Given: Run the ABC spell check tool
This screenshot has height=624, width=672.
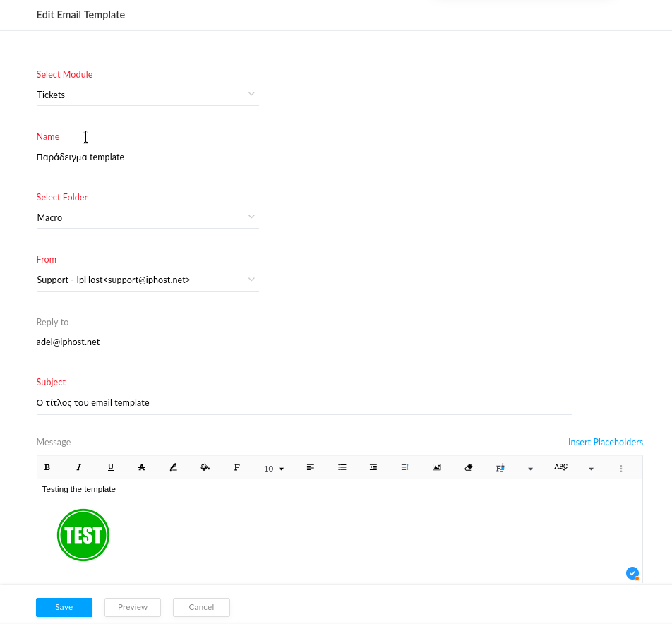Looking at the screenshot, I should (560, 467).
